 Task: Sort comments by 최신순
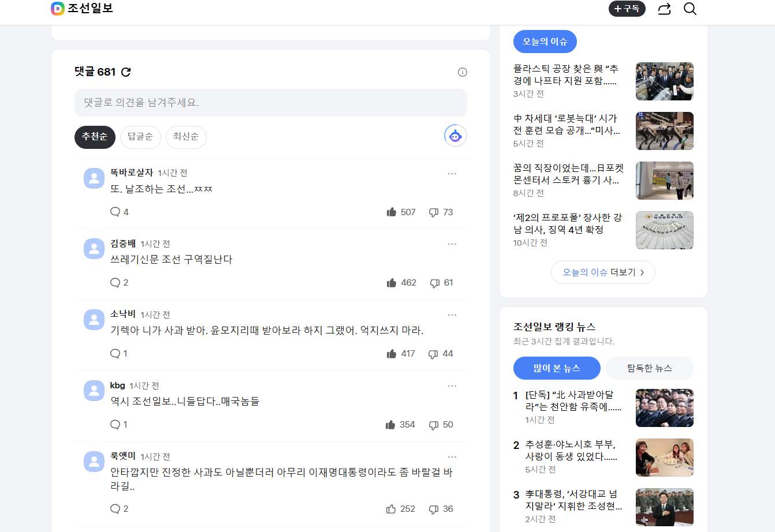click(186, 137)
